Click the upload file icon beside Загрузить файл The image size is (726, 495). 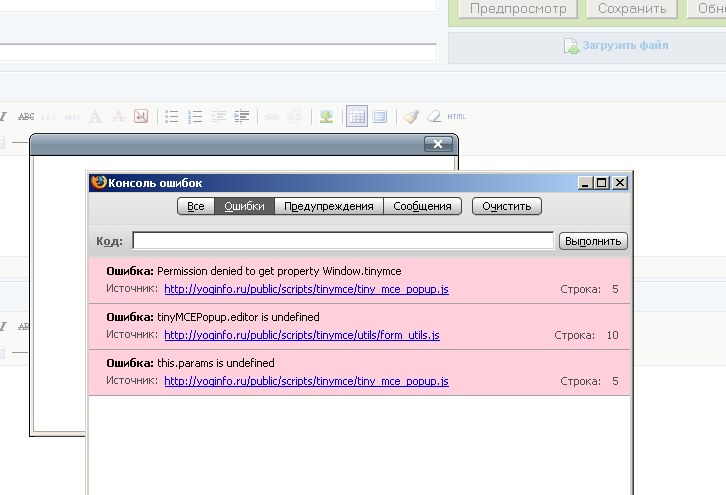(x=571, y=46)
